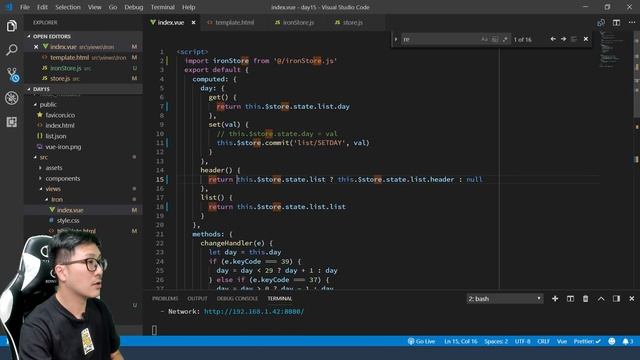
Task: Close the find widget
Action: pos(586,39)
